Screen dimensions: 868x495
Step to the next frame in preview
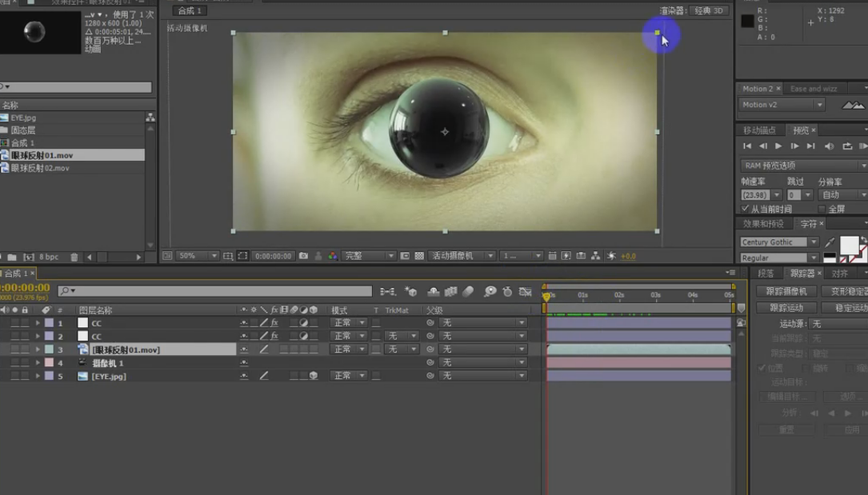point(794,146)
